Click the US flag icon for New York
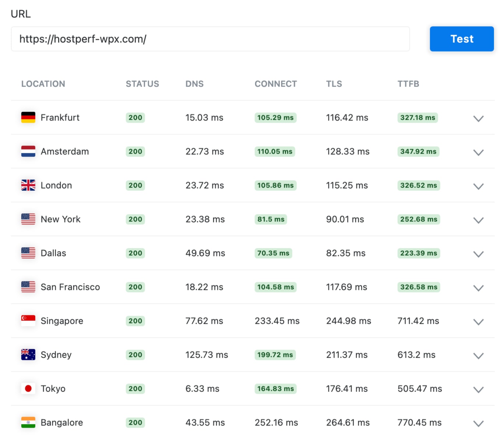The image size is (504, 442). (x=28, y=219)
